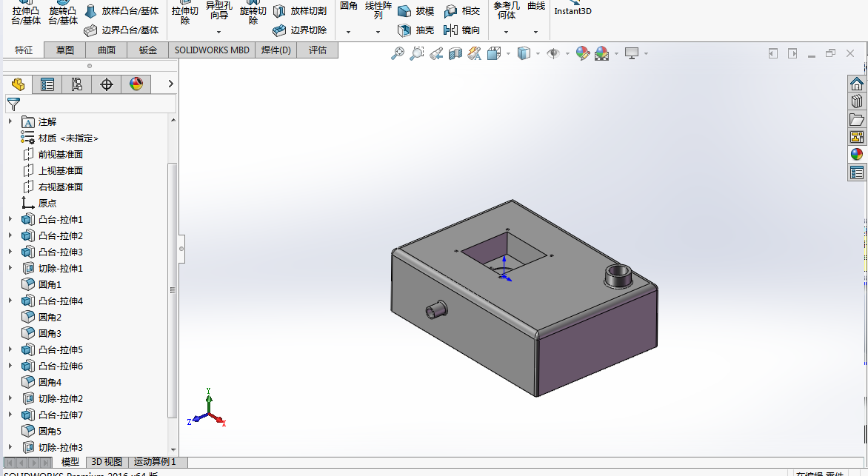Click 镜向 mirror button

462,30
